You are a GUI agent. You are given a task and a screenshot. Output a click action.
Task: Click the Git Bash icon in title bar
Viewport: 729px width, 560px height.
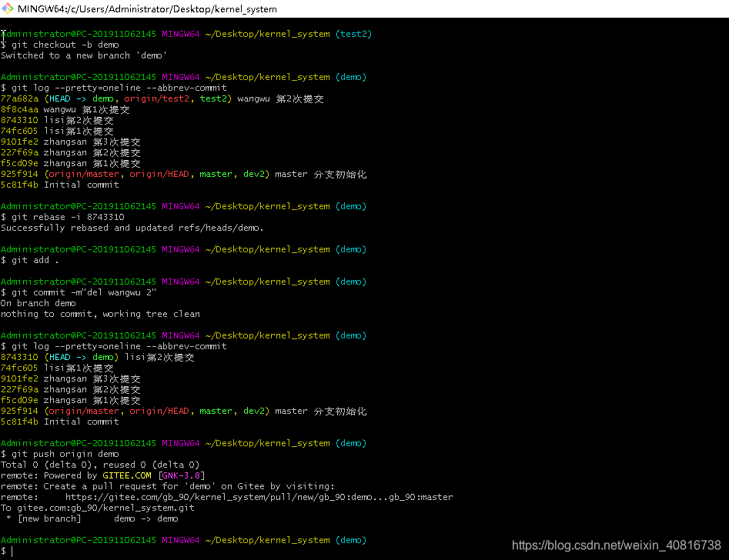(x=8, y=8)
